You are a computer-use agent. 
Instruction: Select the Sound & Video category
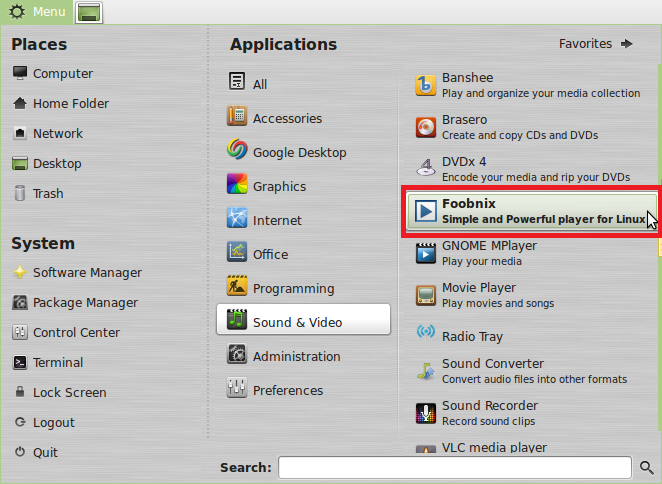[303, 319]
